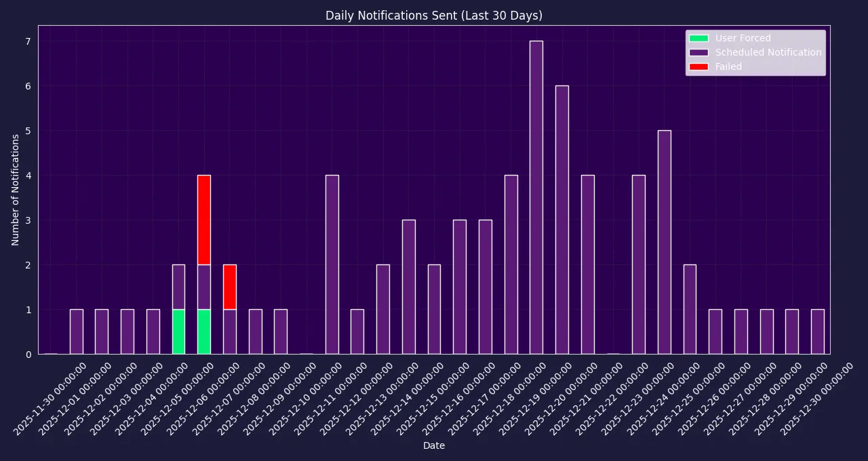Select the Failed legend label text
868x461 pixels.
(728, 66)
